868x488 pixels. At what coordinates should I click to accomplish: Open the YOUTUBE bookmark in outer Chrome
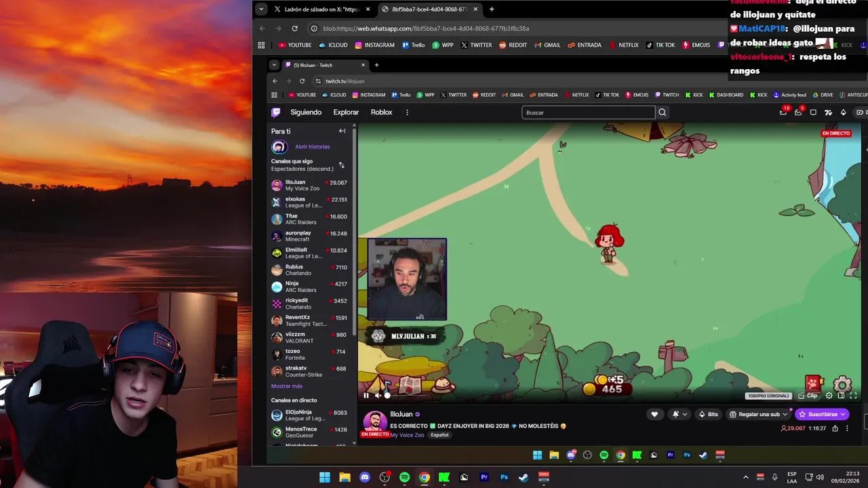coord(295,45)
